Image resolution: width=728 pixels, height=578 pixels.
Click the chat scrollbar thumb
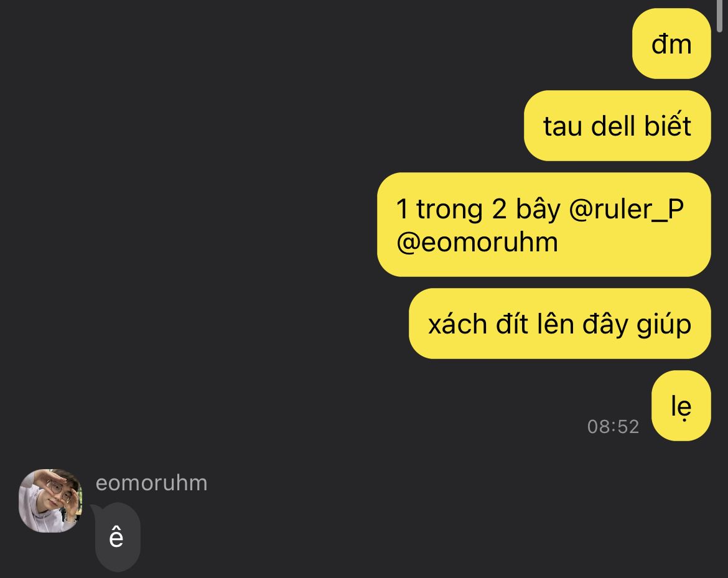click(720, 16)
